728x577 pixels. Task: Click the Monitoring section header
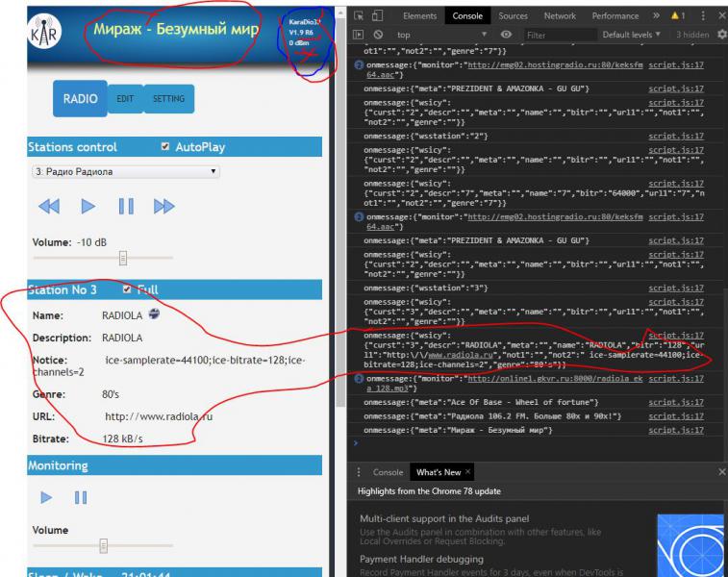point(58,465)
